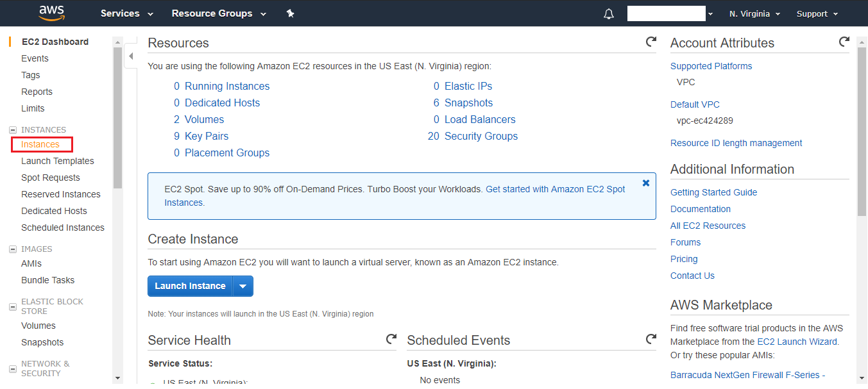Click the AWS logo home icon

click(x=51, y=13)
